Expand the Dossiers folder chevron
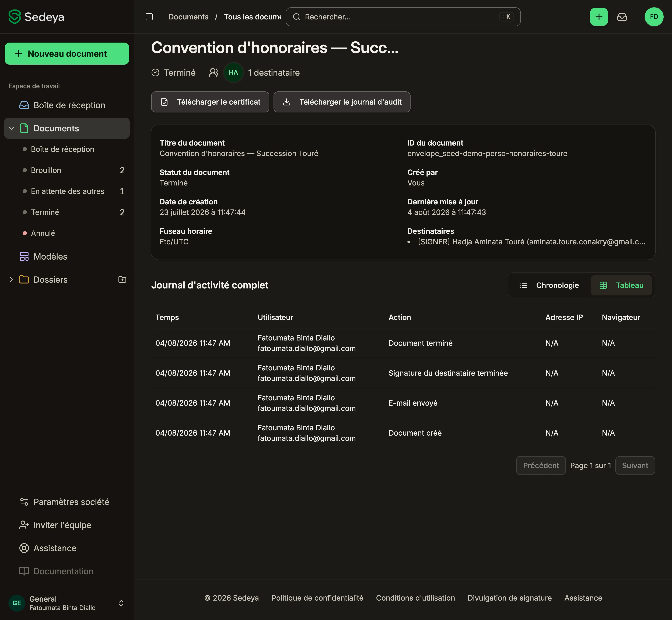 click(x=12, y=280)
